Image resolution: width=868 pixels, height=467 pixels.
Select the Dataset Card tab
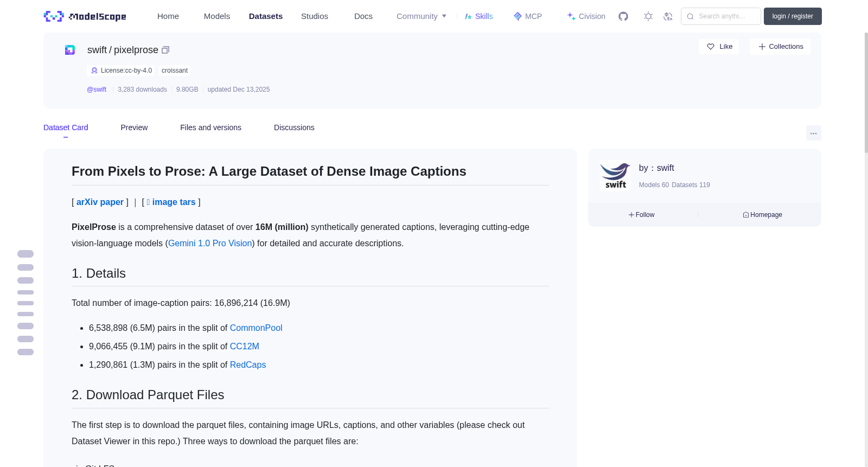(66, 127)
